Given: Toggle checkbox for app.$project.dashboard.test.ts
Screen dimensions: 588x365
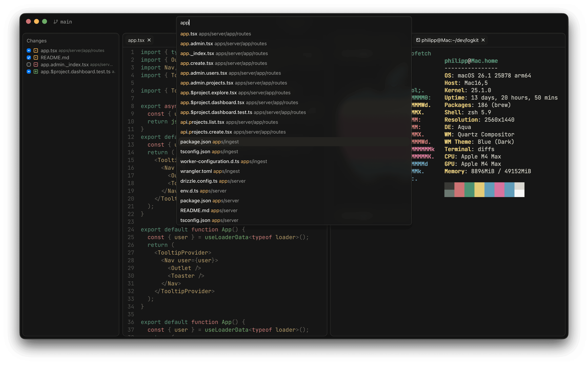Looking at the screenshot, I should point(29,72).
